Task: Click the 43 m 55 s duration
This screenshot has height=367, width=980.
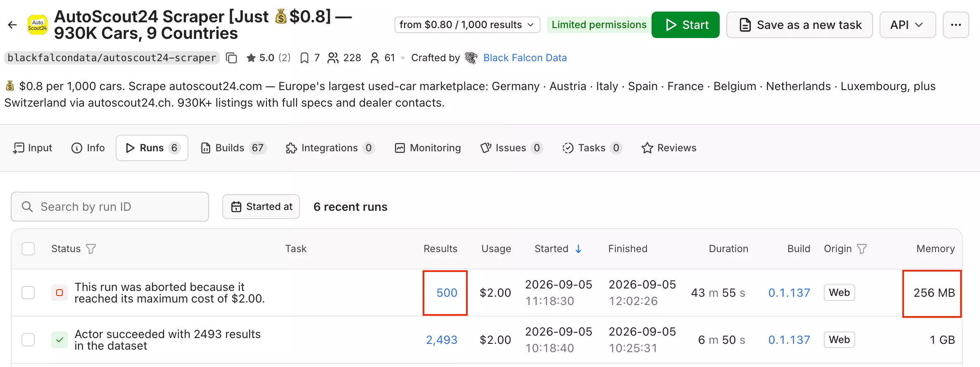Action: 718,293
